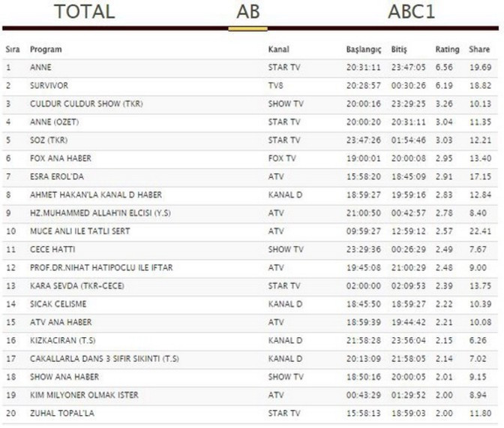
Task: Select KARA SEVDA (TKR-GECE)
Action: (x=77, y=286)
